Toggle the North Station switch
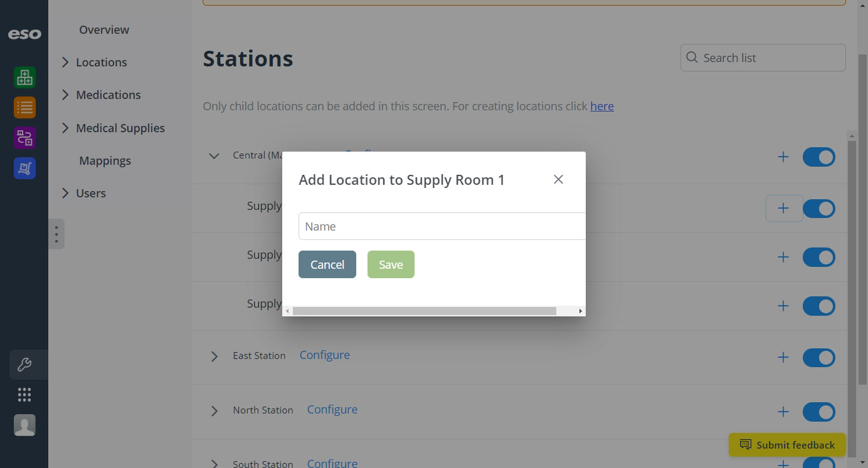The height and width of the screenshot is (468, 868). coord(819,412)
